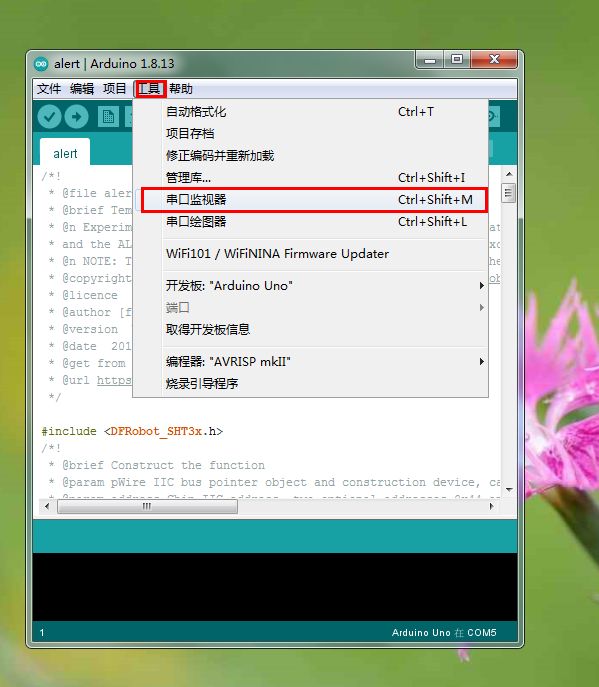Click the New sketch document icon
Viewport: 599px width, 687px height.
pos(108,117)
